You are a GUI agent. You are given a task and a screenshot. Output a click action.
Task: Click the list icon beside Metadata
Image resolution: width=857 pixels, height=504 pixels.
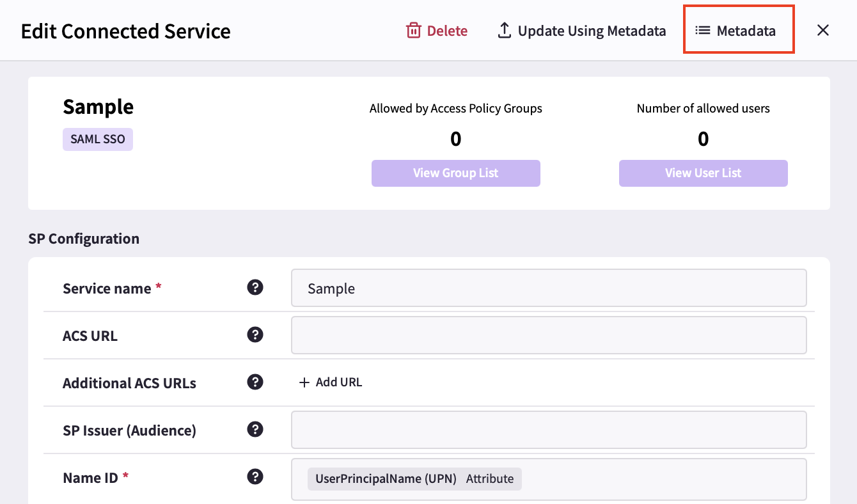click(x=703, y=30)
